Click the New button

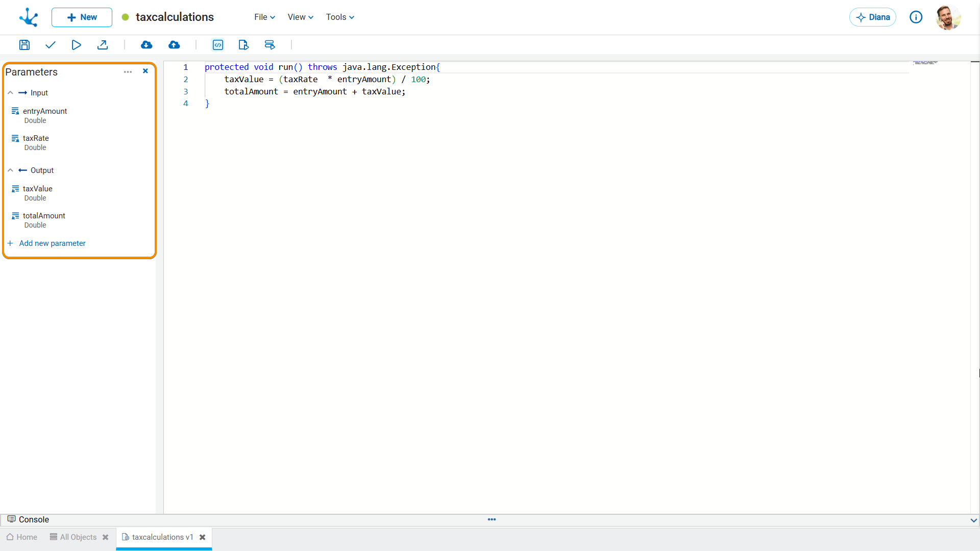(82, 17)
